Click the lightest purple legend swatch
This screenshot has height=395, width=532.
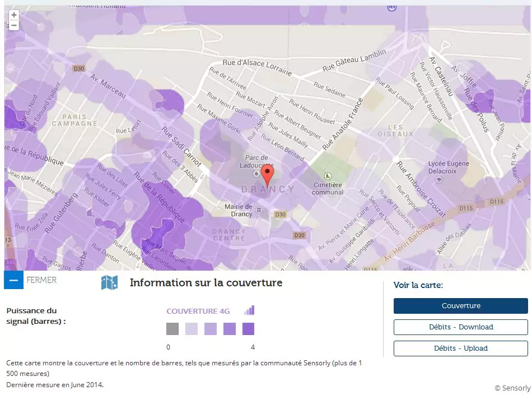pyautogui.click(x=192, y=329)
